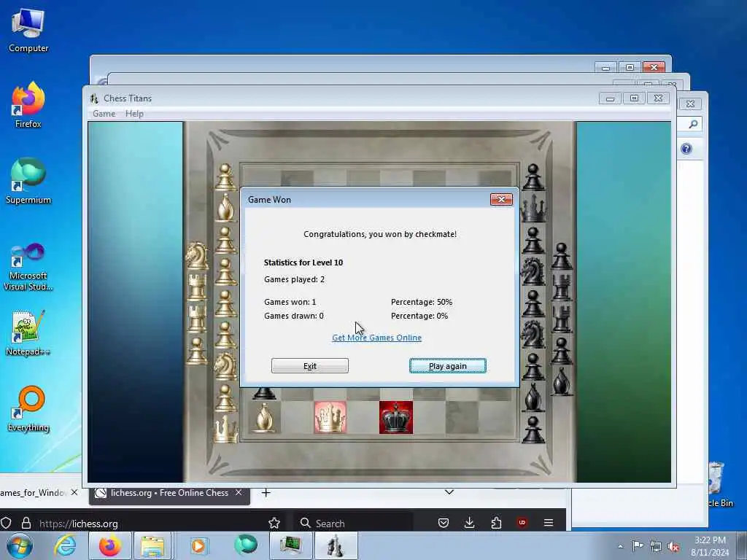Viewport: 747px width, 560px height.
Task: Open the Firefox Extensions puzzle icon
Action: coord(496,524)
